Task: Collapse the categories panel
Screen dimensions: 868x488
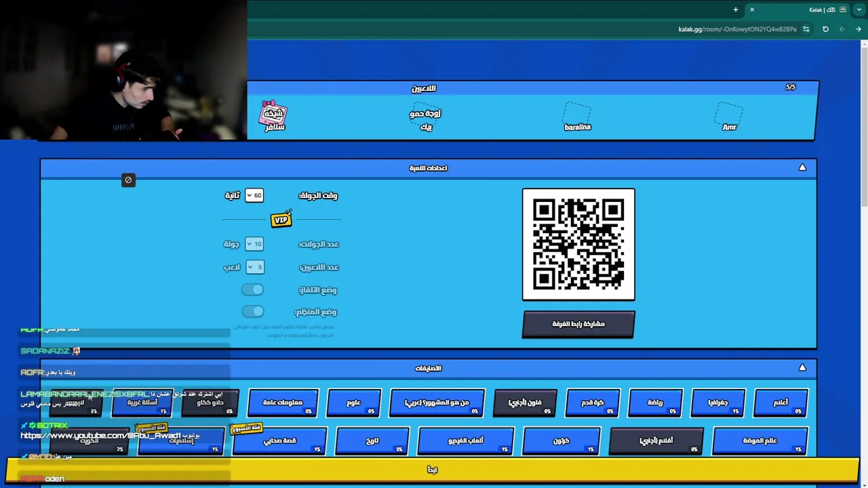Action: (x=802, y=367)
